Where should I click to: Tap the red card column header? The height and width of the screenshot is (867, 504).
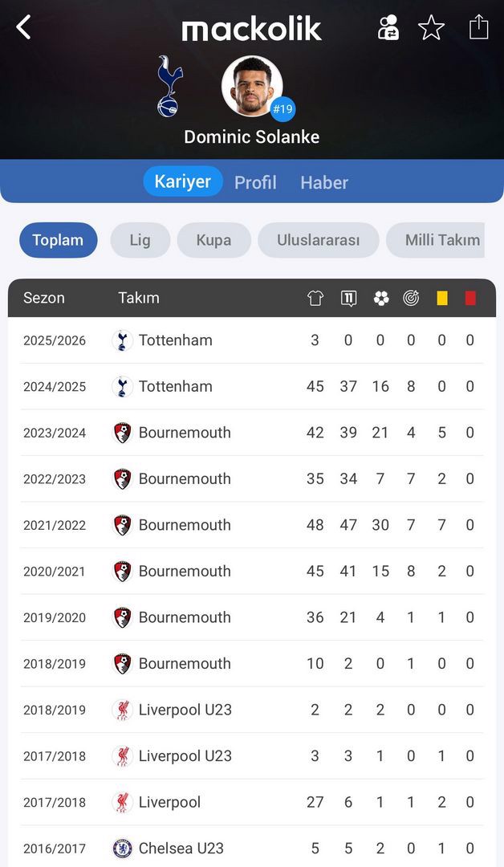[x=470, y=298]
